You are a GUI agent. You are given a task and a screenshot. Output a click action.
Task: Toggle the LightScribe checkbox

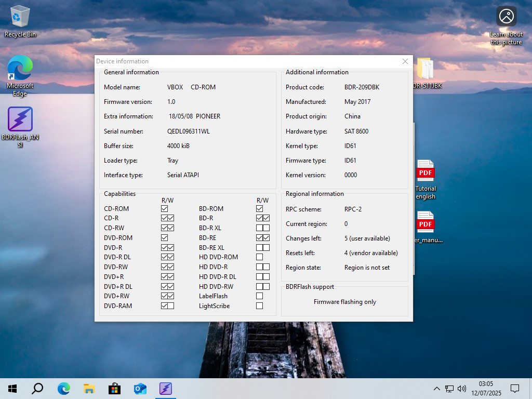(260, 305)
